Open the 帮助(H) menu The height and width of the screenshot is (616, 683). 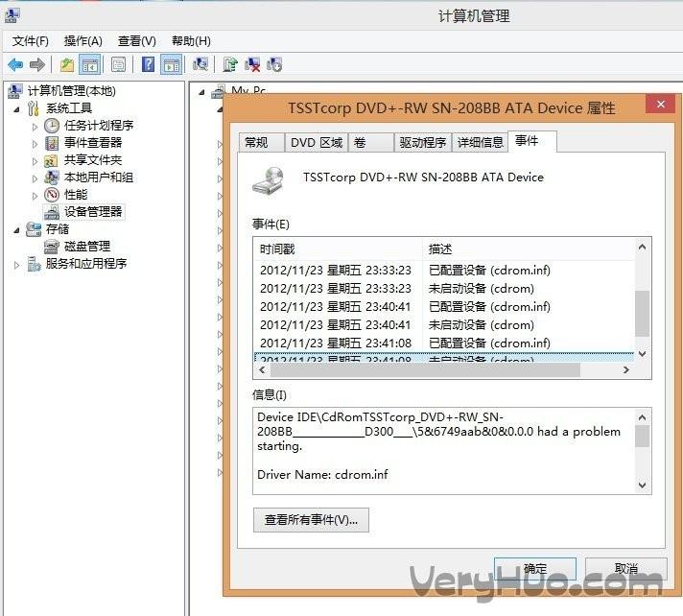pos(191,41)
